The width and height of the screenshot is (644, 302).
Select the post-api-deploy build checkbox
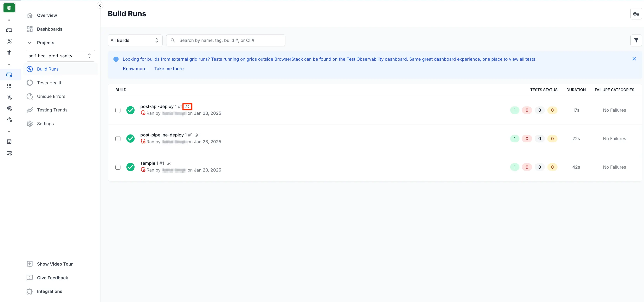[x=118, y=110]
